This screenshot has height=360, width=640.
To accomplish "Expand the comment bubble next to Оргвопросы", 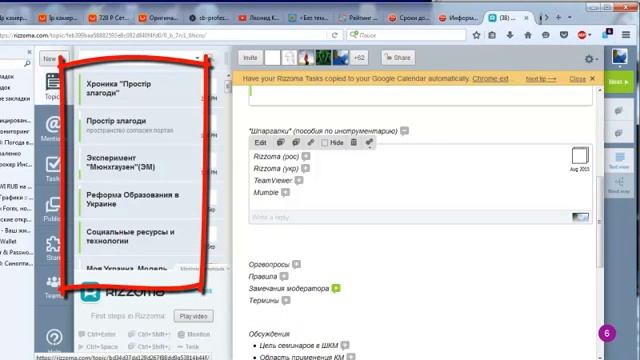I will pyautogui.click(x=296, y=264).
